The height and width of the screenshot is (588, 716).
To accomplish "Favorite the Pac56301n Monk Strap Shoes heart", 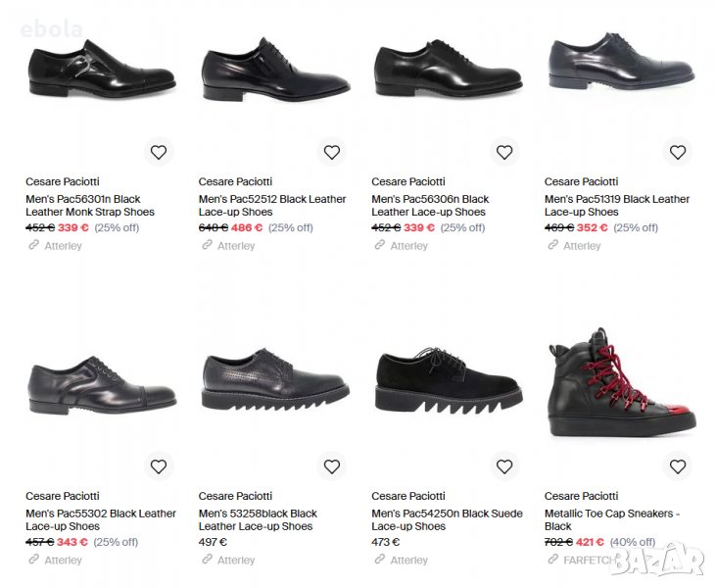I will click(159, 152).
